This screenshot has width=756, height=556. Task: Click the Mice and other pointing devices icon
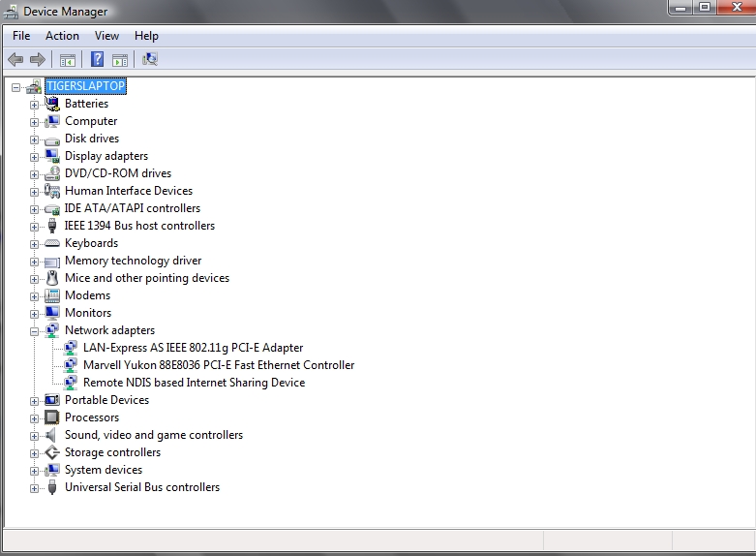tap(52, 278)
